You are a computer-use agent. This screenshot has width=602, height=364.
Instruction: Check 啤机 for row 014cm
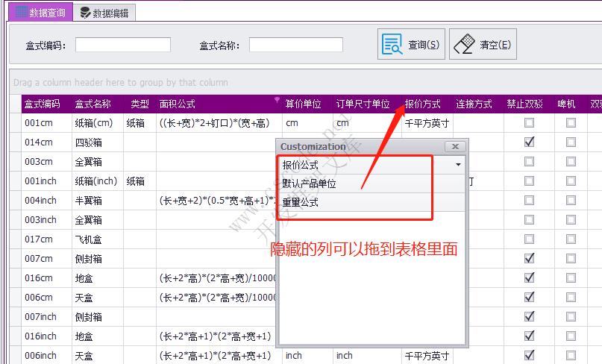pyautogui.click(x=571, y=142)
